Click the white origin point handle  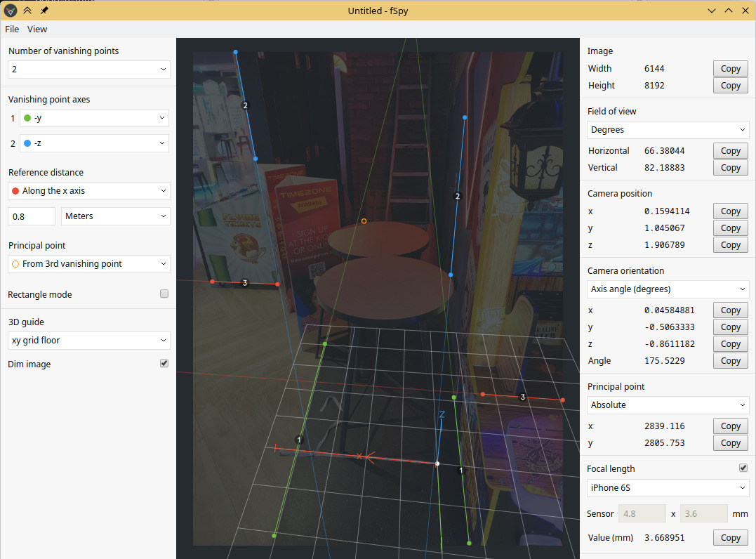point(437,463)
